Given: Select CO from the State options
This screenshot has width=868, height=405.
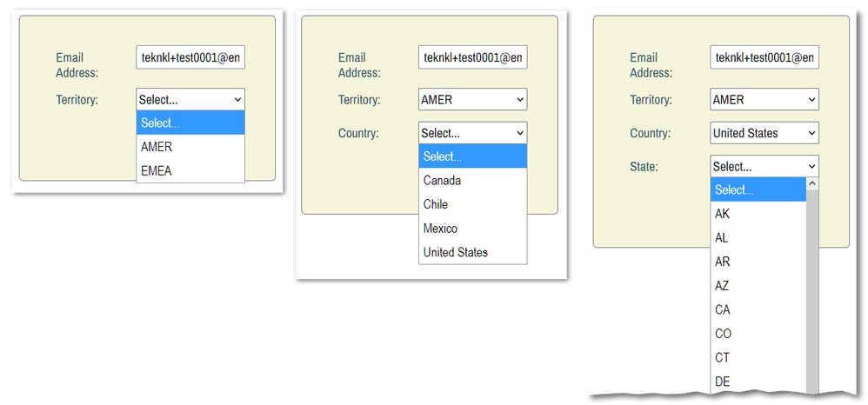Looking at the screenshot, I should coord(758,334).
